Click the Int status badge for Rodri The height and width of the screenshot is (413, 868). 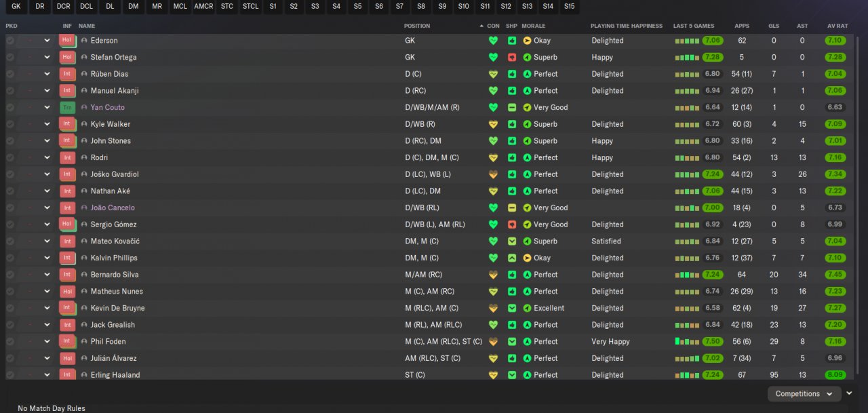[x=67, y=157]
